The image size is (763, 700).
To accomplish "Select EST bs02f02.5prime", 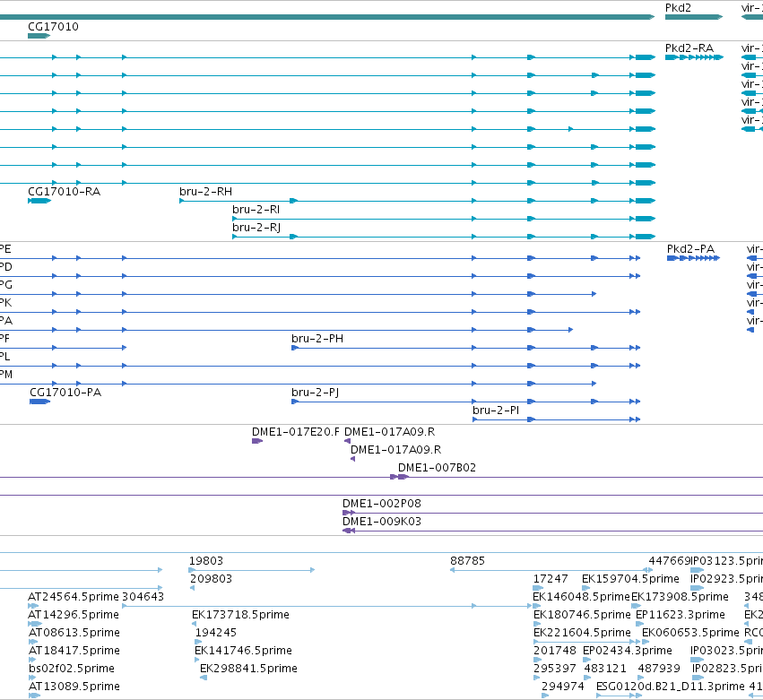I will 32,678.
